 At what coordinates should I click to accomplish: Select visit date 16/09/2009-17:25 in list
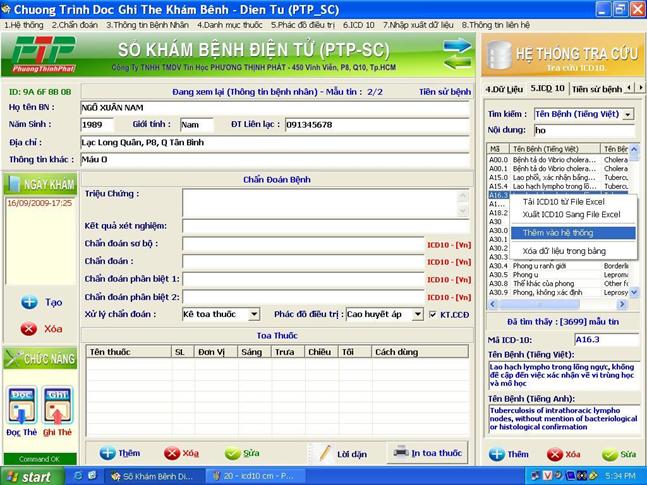40,203
